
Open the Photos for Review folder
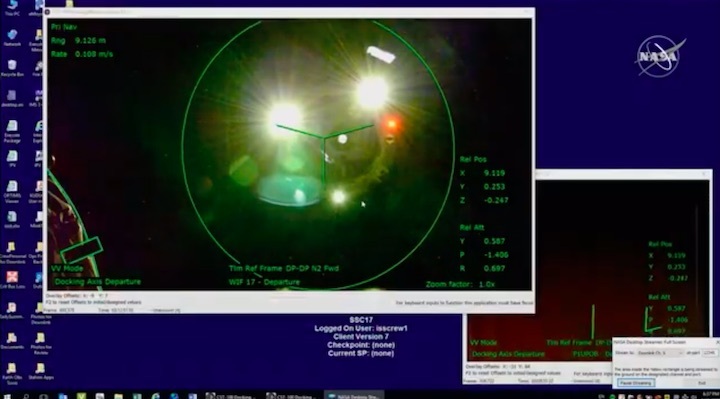click(x=40, y=343)
